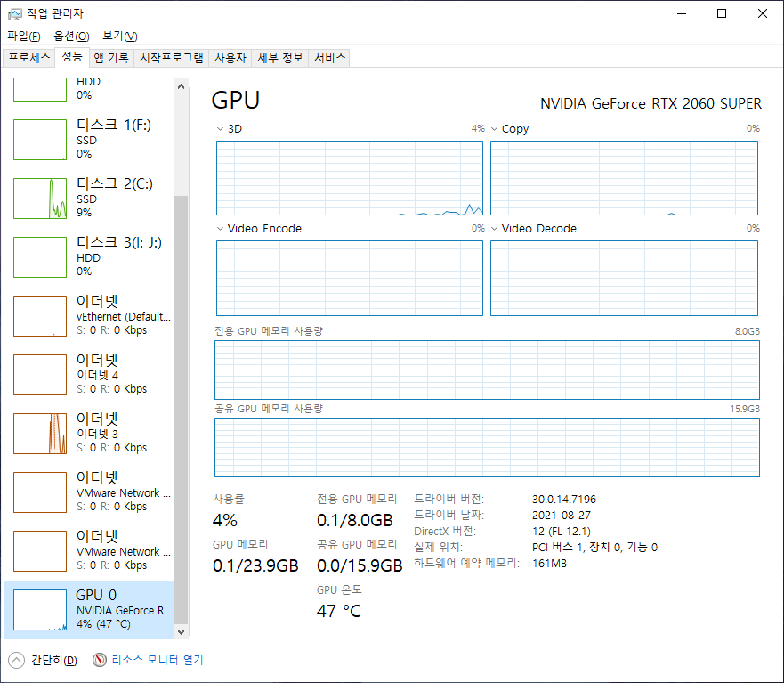Open the 파일(F) menu
Viewport: 784px width, 683px height.
coord(23,36)
